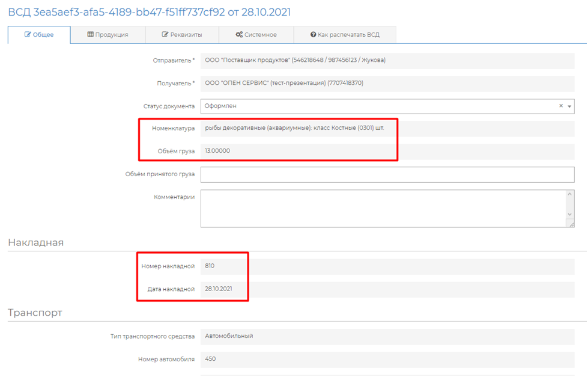Click the resize handle of the Комментарии box
This screenshot has width=588, height=377.
click(570, 224)
